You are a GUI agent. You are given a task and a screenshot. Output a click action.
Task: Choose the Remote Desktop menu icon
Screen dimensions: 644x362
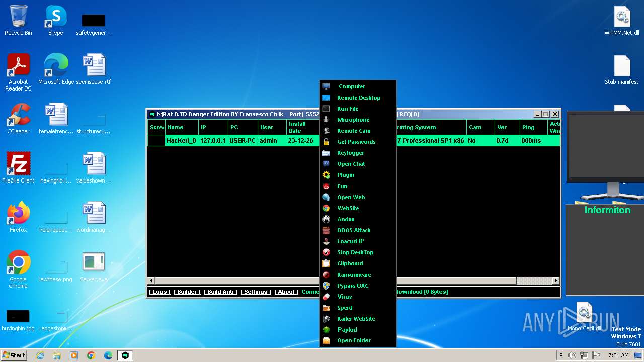tap(326, 98)
